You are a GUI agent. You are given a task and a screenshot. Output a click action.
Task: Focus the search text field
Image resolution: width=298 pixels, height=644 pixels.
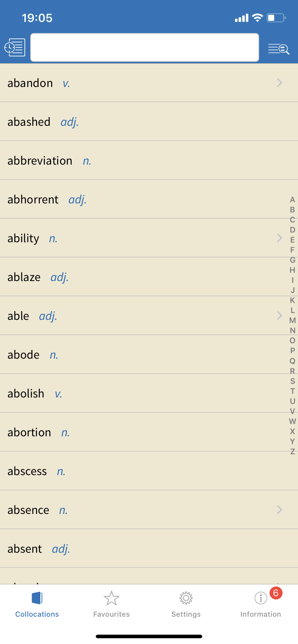click(x=145, y=47)
